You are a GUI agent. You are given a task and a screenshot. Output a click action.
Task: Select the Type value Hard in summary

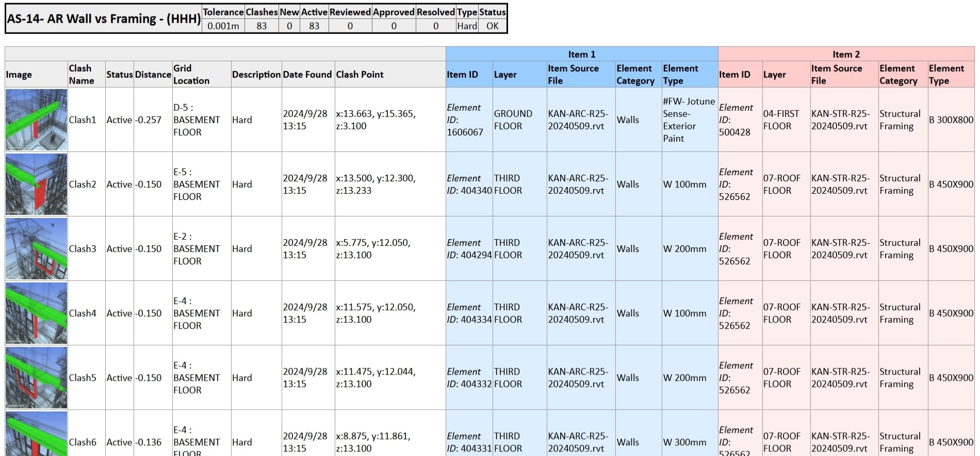coord(467,26)
